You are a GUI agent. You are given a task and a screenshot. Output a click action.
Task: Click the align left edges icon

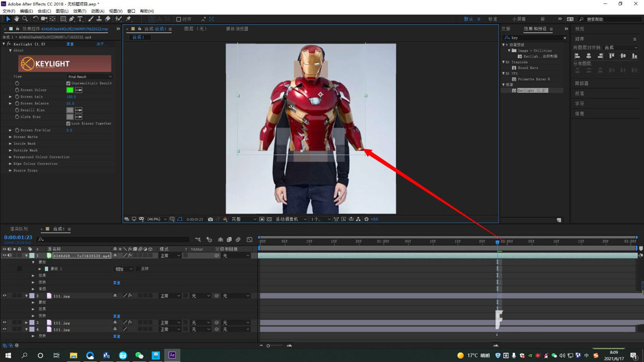[577, 56]
